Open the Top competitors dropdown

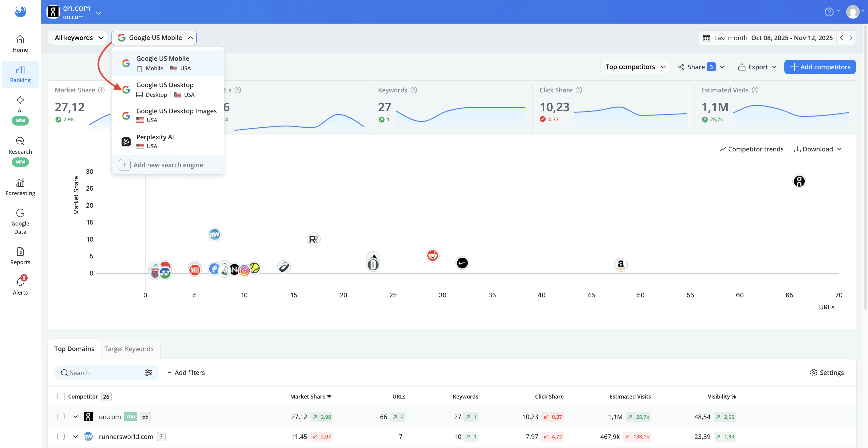[635, 67]
